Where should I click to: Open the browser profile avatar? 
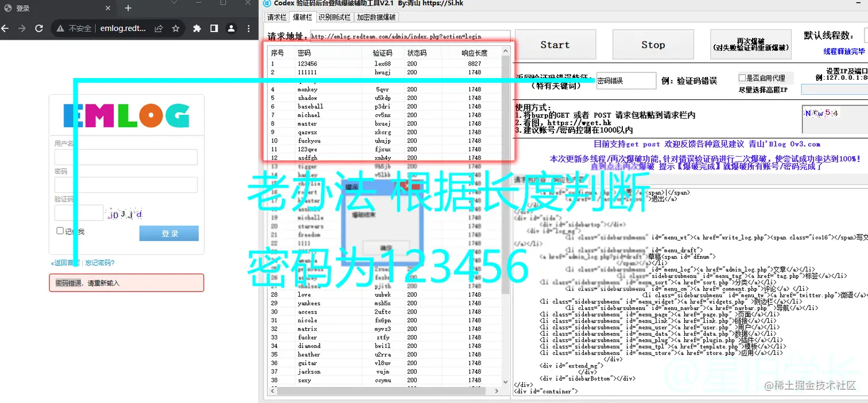point(231,28)
